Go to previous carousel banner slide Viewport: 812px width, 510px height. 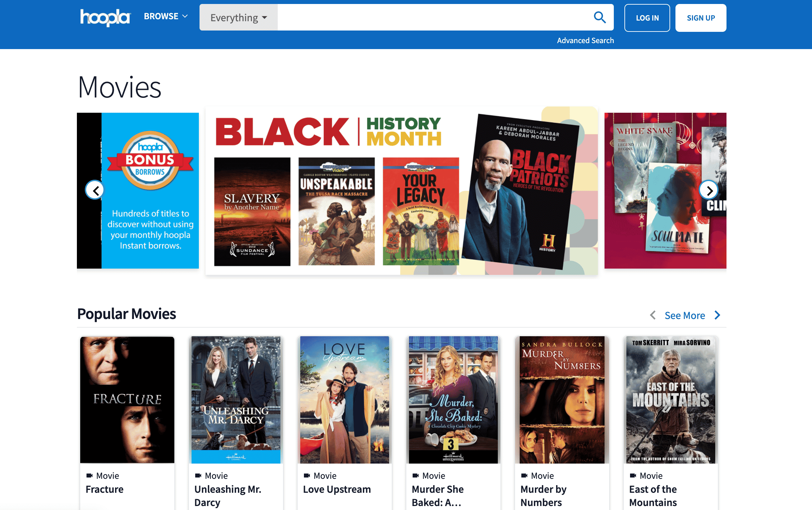95,191
